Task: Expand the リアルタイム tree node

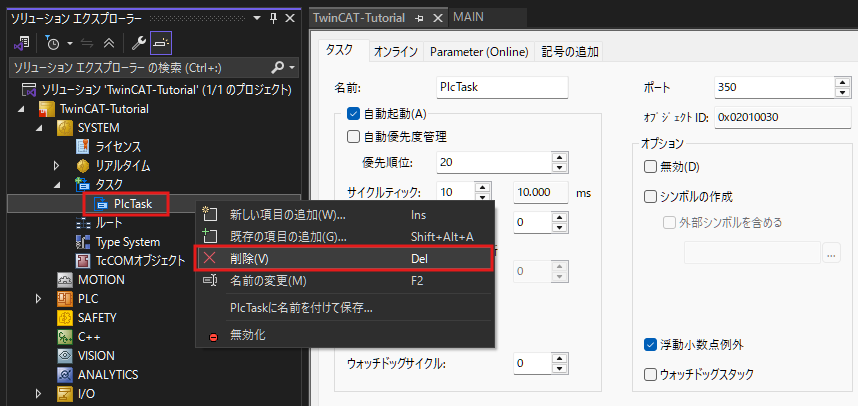Action: 57,166
